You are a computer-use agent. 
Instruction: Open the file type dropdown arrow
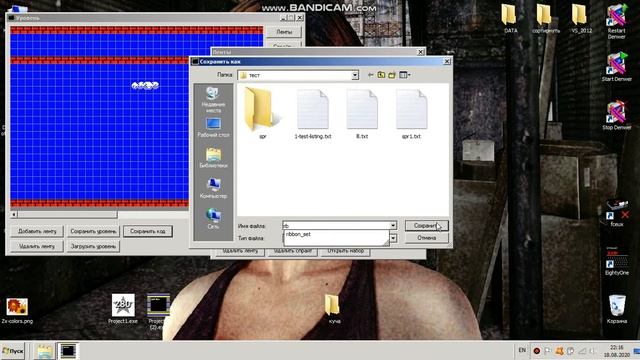[x=393, y=238]
